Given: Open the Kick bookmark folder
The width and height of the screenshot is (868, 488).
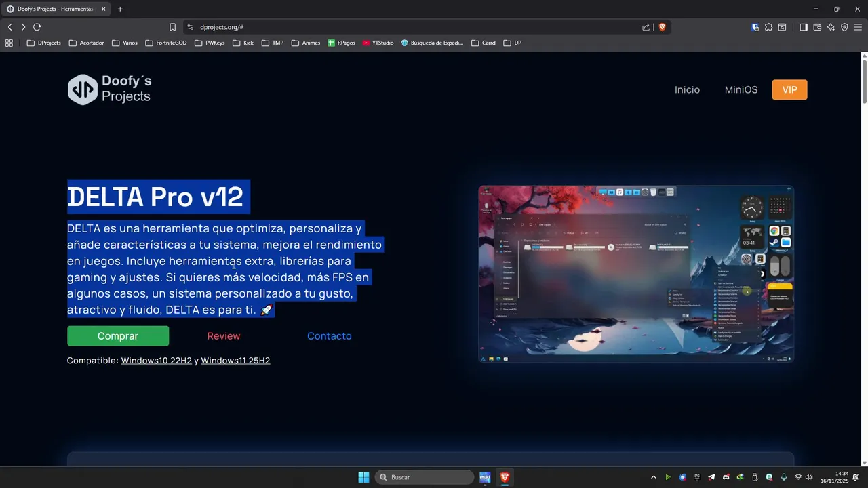Looking at the screenshot, I should click(243, 43).
